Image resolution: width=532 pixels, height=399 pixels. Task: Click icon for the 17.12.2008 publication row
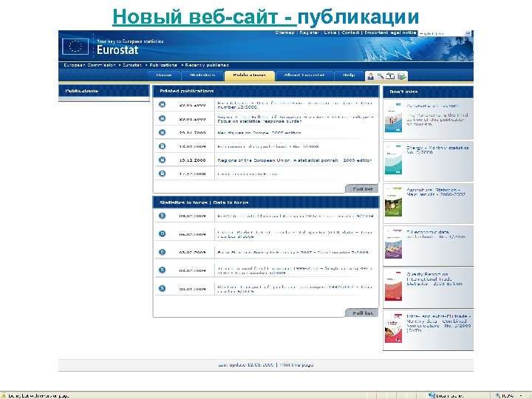(x=162, y=174)
